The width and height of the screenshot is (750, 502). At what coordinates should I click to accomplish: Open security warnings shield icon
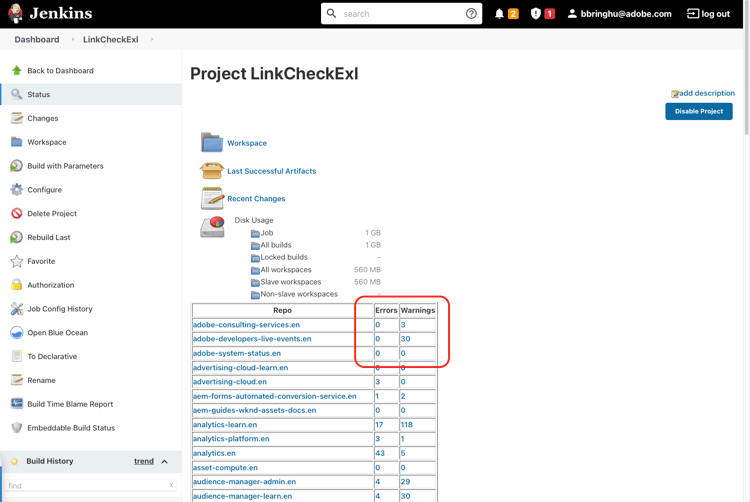[x=535, y=14]
